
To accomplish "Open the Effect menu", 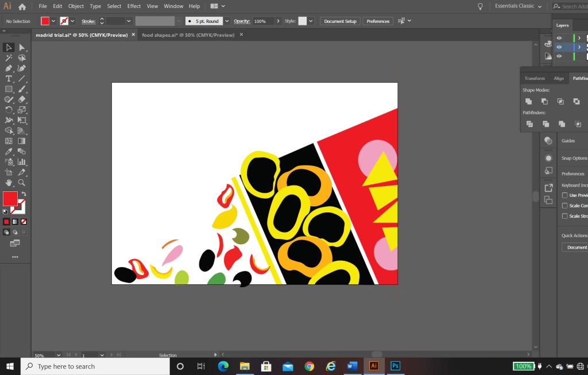I will pyautogui.click(x=134, y=6).
